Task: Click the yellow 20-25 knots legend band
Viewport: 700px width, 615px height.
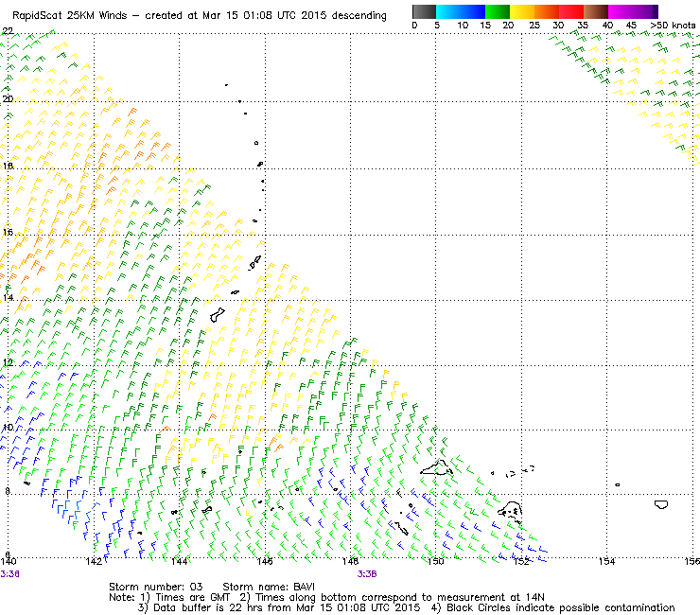Action: point(522,11)
